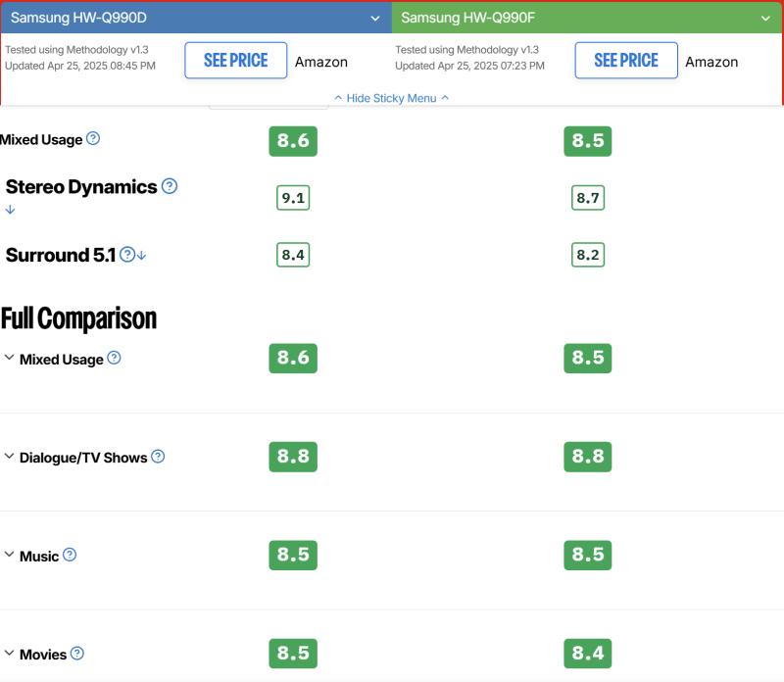
Task: Click SEE PRICE for Samsung HW-Q990D
Action: click(235, 61)
